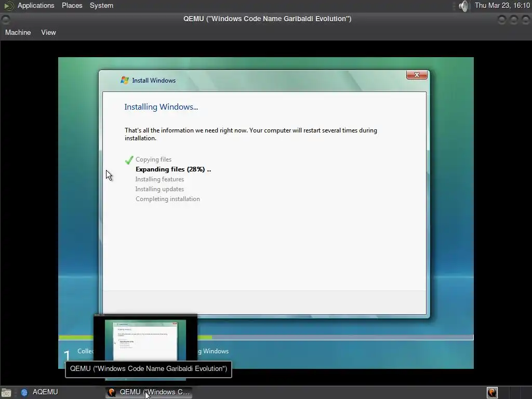This screenshot has width=532, height=399.
Task: Click the QEMU window menu button in titlebar
Action: click(6, 19)
